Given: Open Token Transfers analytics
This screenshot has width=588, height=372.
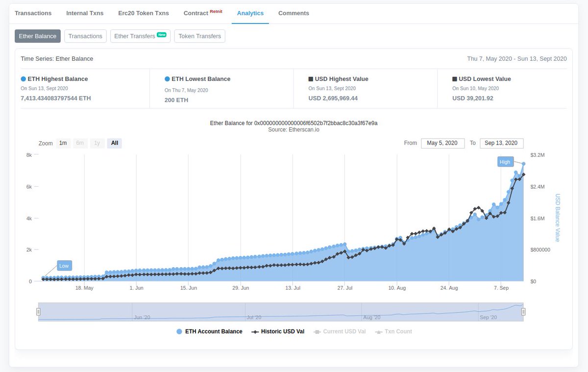Looking at the screenshot, I should click(199, 36).
